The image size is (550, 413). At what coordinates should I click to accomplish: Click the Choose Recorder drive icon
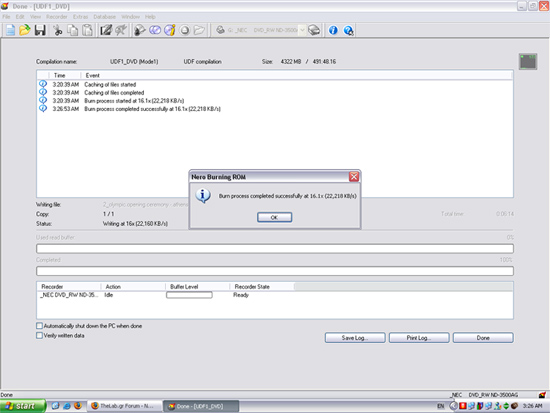coord(314,30)
